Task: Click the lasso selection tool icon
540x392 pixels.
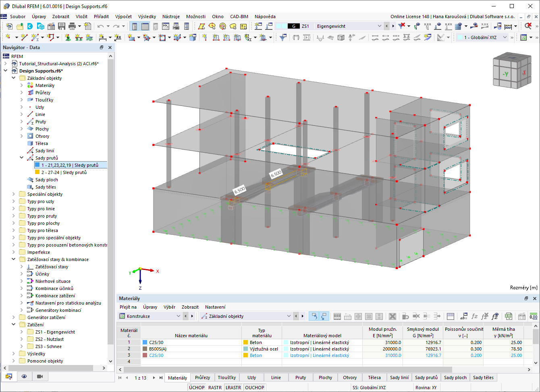Action: pyautogui.click(x=233, y=26)
